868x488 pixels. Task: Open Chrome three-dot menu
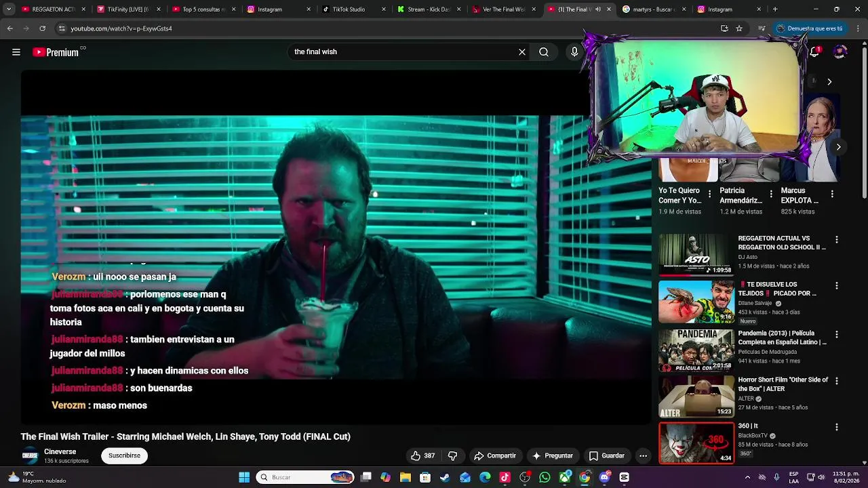859,28
